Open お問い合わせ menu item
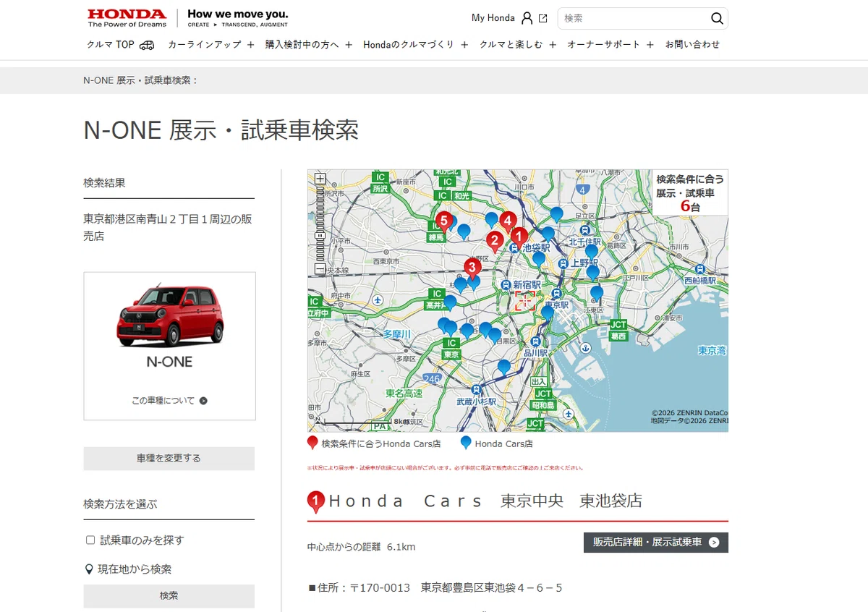 (x=693, y=45)
